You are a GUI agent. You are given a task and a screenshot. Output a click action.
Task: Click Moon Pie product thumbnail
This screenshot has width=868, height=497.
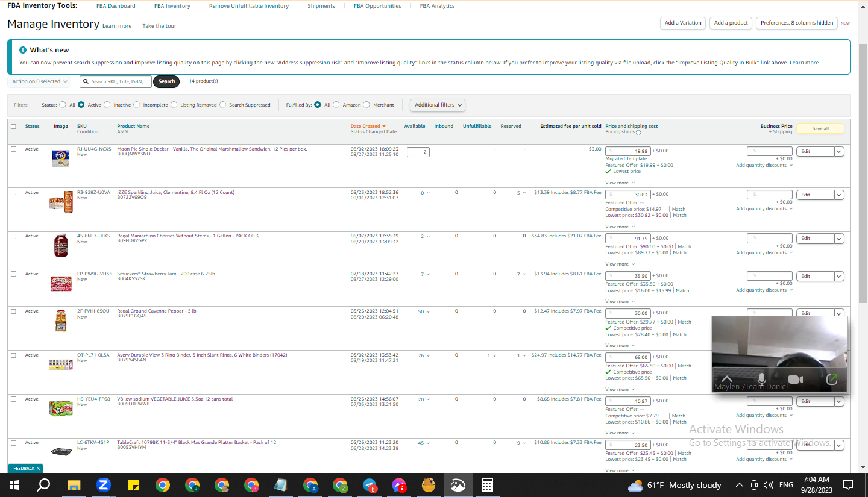[60, 158]
